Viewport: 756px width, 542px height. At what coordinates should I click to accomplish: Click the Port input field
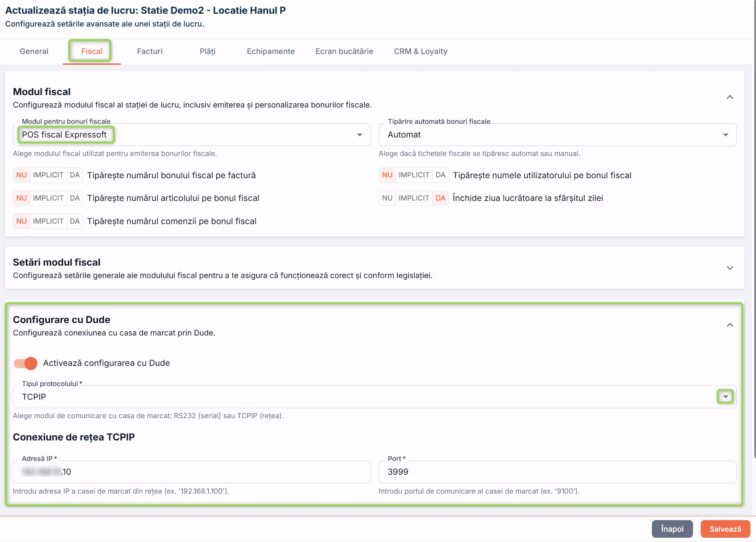558,472
